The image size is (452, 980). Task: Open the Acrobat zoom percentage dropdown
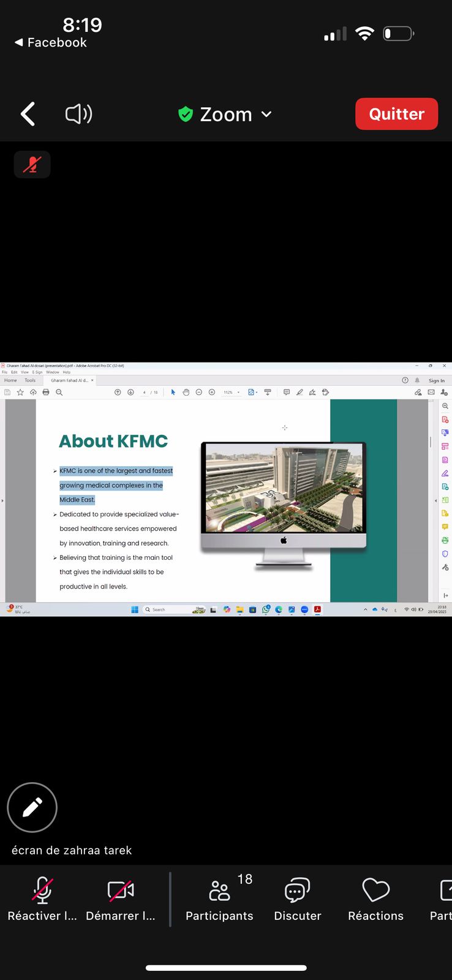231,392
